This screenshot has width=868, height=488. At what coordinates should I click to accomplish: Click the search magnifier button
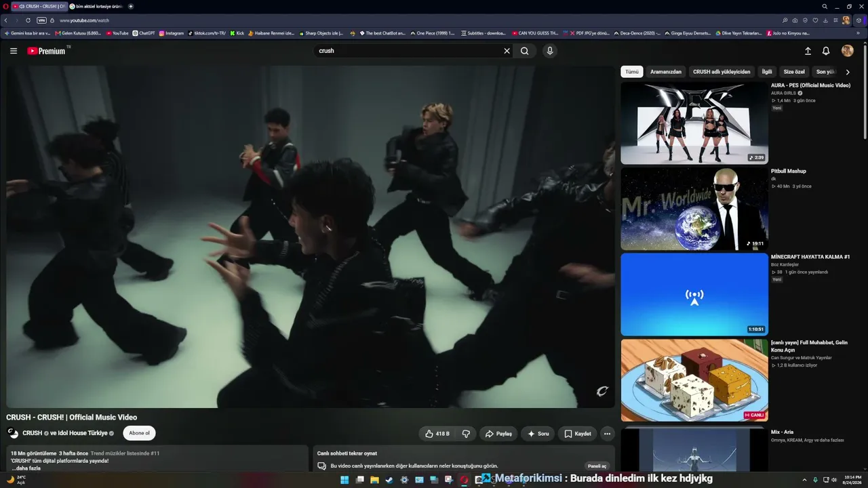525,51
